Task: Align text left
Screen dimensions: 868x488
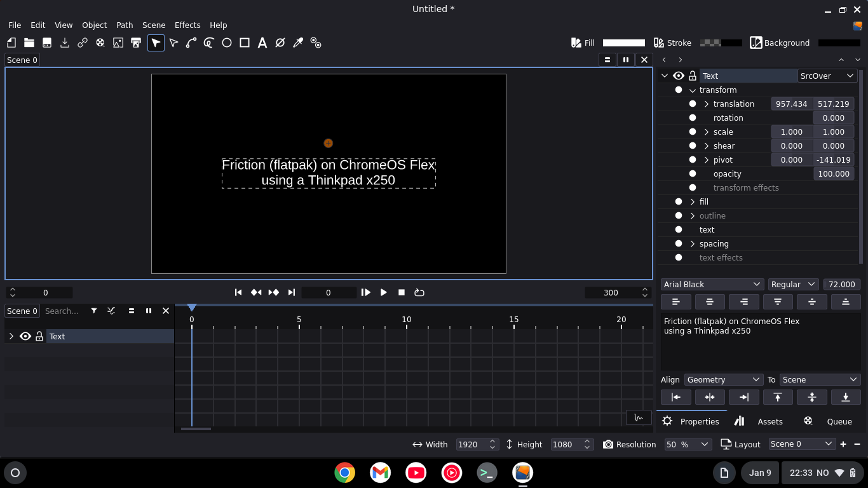Action: pos(676,302)
